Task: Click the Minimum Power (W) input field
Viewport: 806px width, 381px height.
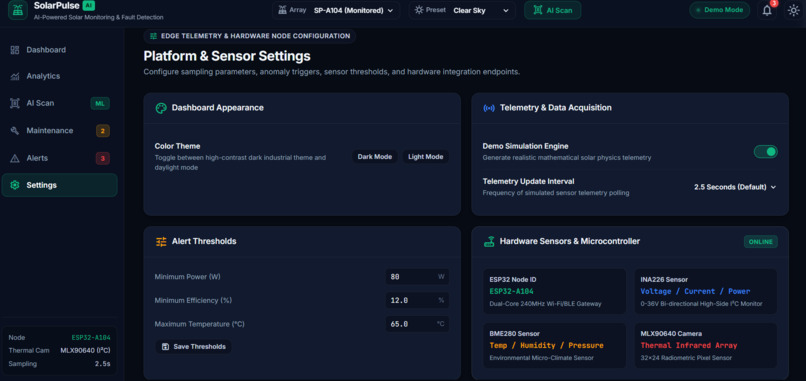Action: (417, 277)
